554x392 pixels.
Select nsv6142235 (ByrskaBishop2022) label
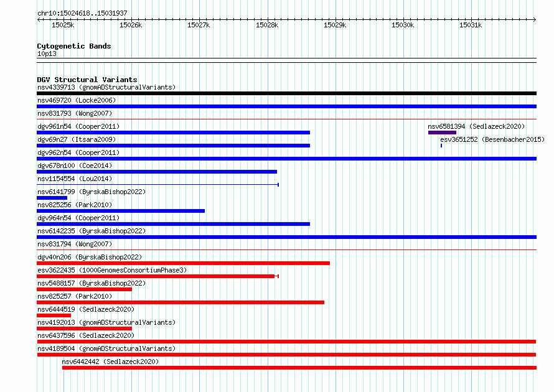click(x=92, y=231)
